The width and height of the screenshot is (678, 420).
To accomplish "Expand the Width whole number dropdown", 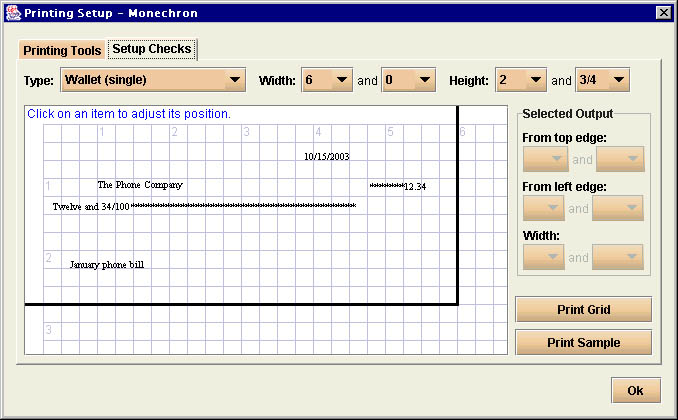I will (327, 79).
